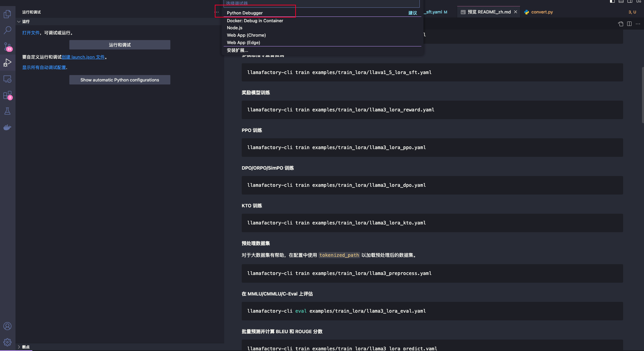Open the Docker whale icon
644x351 pixels.
[7, 128]
